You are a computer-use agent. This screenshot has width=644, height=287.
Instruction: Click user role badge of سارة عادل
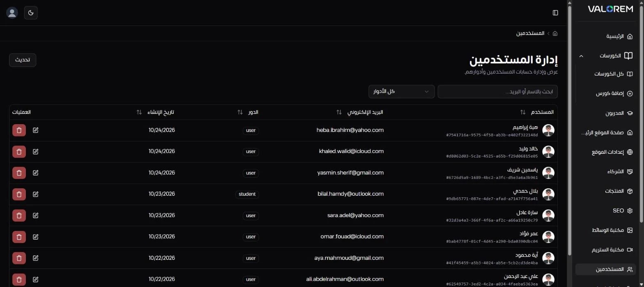pos(251,215)
